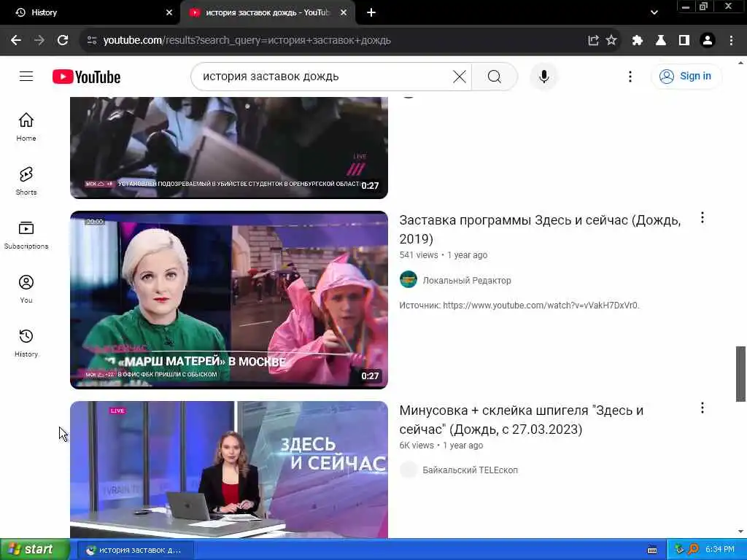Go to the YouTube logo home link
This screenshot has width=747, height=560.
86,77
